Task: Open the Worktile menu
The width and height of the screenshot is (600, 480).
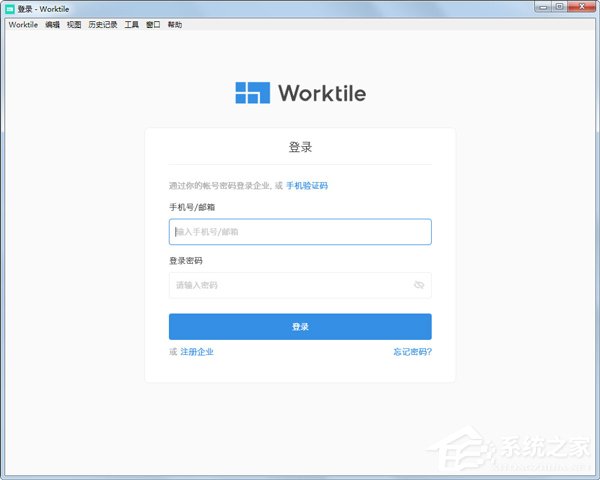Action: tap(23, 24)
